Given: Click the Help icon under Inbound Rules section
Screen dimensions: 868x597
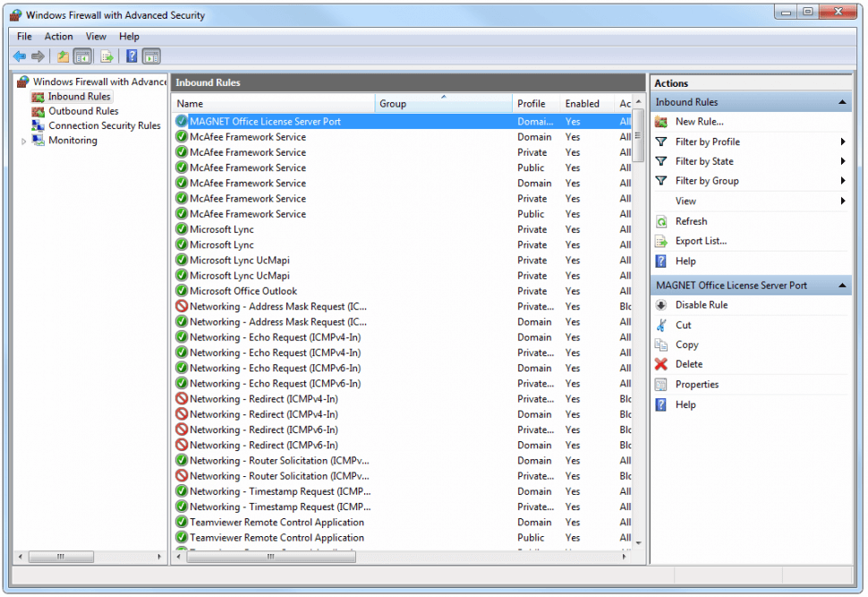Looking at the screenshot, I should pyautogui.click(x=661, y=261).
